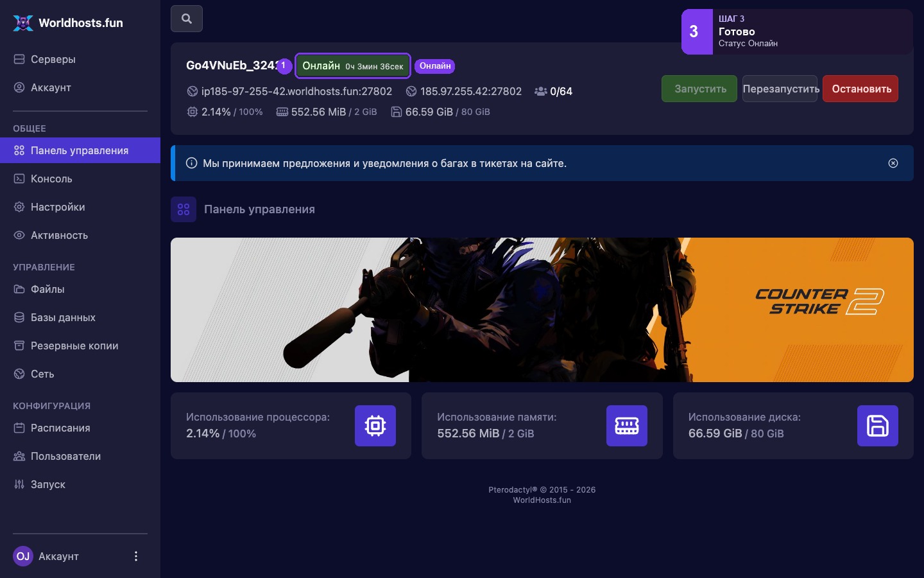Open Резервные копии page
This screenshot has width=924, height=578.
pos(80,346)
